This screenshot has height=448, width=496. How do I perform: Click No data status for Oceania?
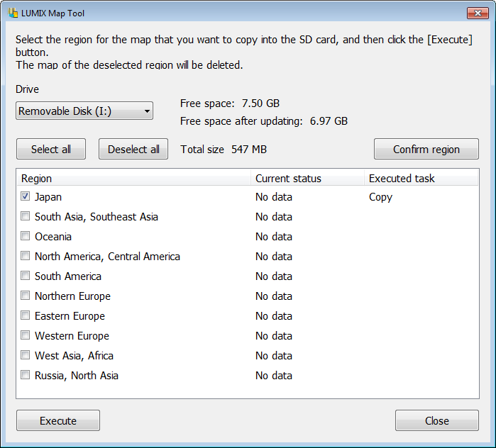point(274,237)
